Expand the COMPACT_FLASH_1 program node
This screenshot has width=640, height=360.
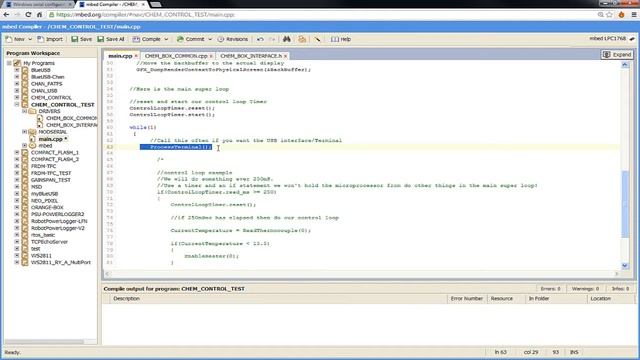(x=17, y=152)
